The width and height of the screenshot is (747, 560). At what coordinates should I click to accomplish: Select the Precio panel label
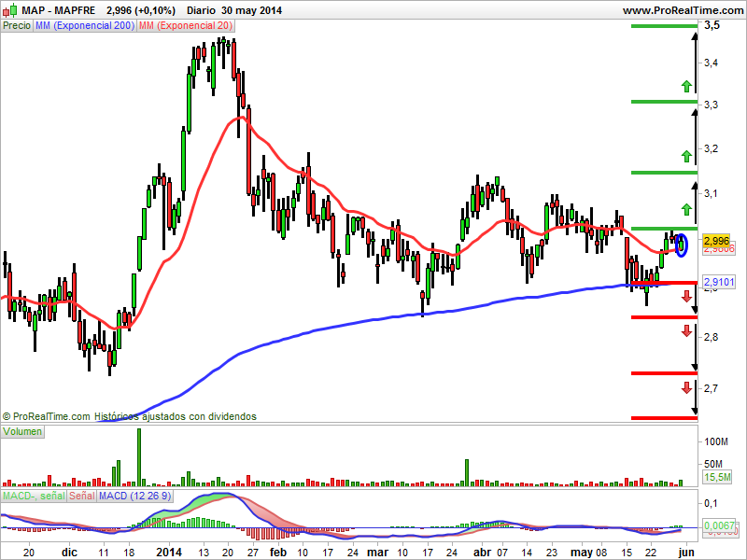pos(17,26)
